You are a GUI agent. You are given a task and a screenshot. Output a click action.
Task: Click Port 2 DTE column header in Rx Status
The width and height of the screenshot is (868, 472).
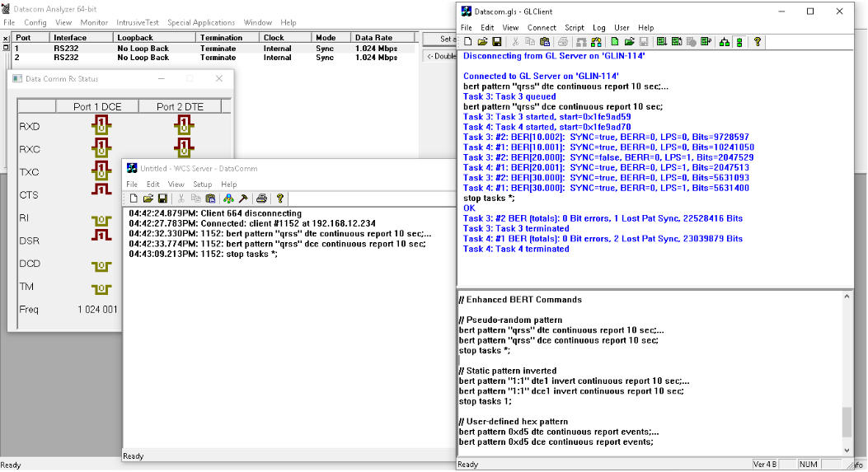(x=180, y=106)
